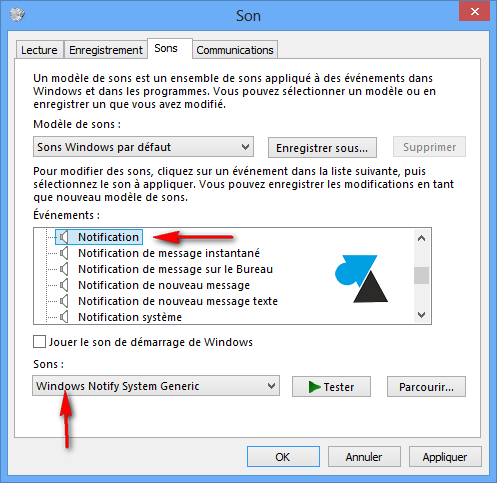Select Notification de nouveau message event

click(x=164, y=285)
